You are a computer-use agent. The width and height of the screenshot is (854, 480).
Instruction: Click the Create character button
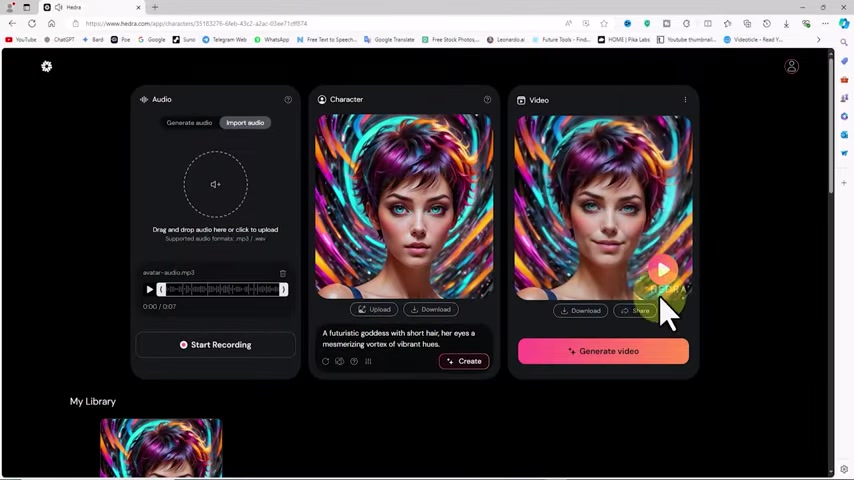click(x=464, y=361)
